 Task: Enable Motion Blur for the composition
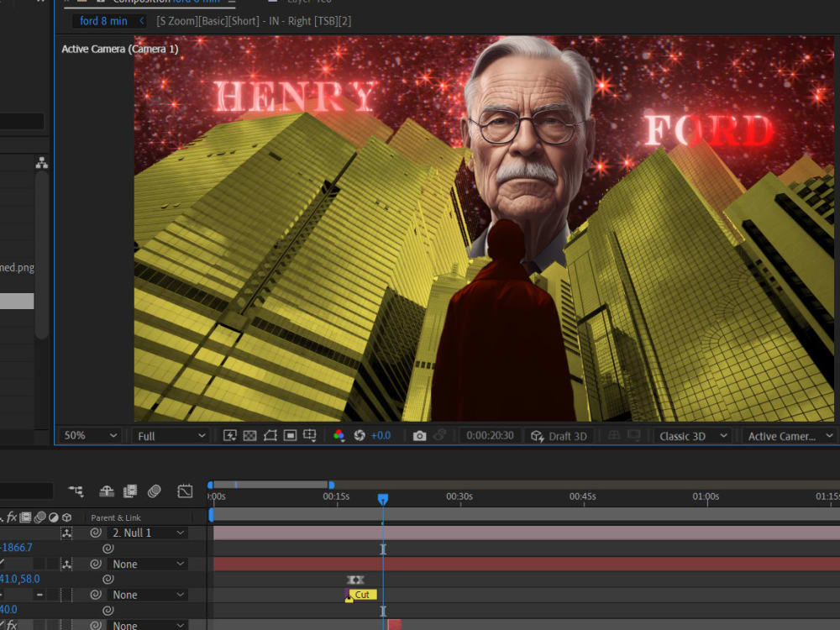pyautogui.click(x=155, y=490)
